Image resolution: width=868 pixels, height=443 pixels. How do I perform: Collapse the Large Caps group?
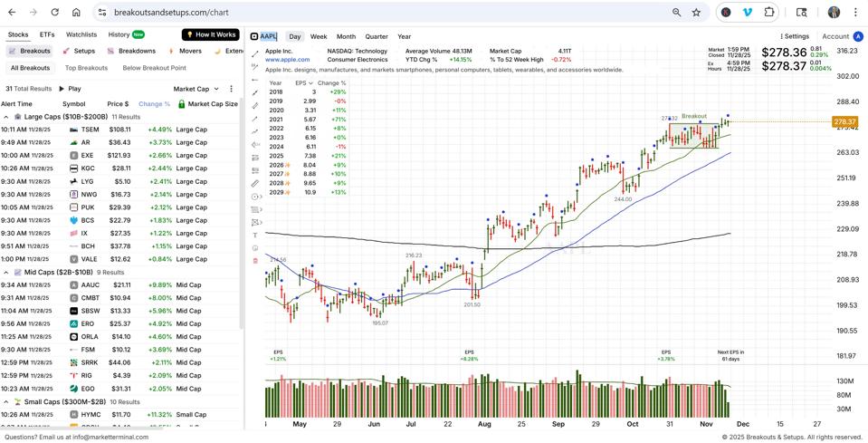[x=6, y=117]
